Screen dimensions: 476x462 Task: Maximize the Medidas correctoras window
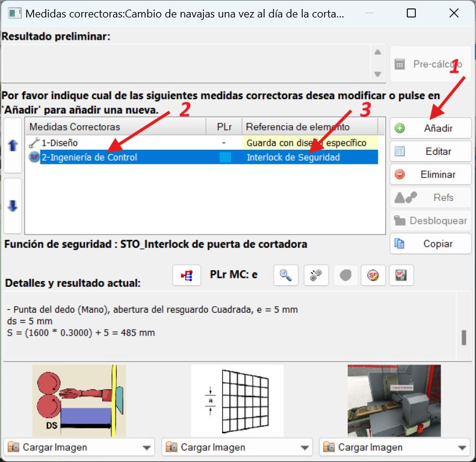(x=411, y=13)
